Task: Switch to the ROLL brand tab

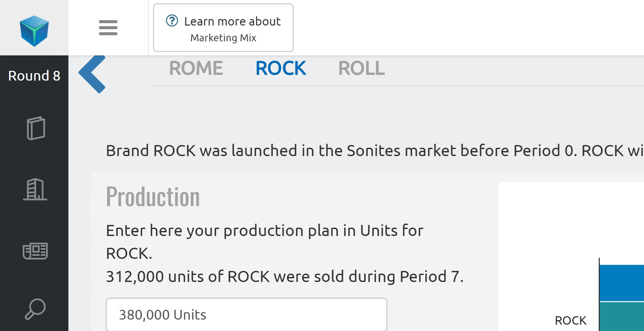Action: point(361,68)
